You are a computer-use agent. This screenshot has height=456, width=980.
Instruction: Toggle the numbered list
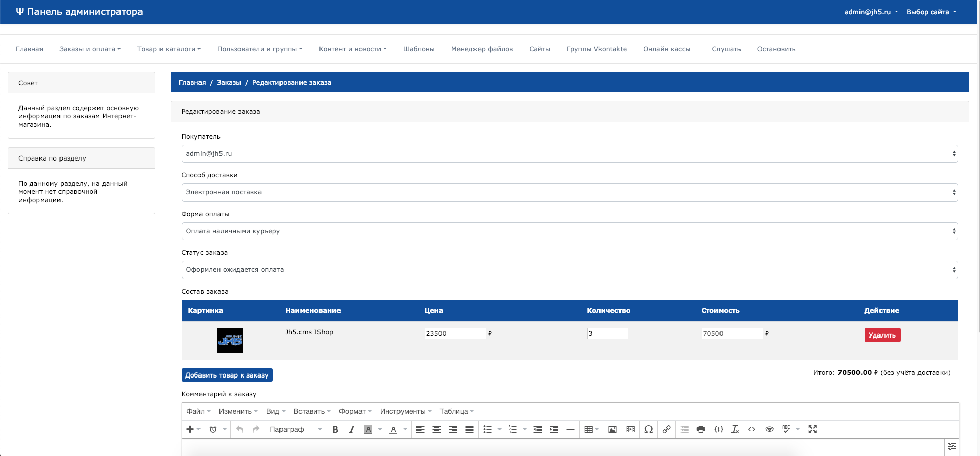coord(513,429)
